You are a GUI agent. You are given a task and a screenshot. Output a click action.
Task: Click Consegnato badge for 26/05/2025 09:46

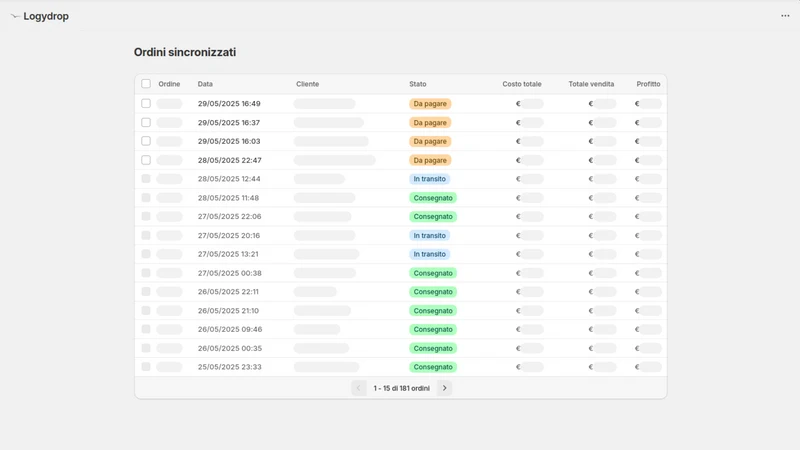pyautogui.click(x=433, y=330)
